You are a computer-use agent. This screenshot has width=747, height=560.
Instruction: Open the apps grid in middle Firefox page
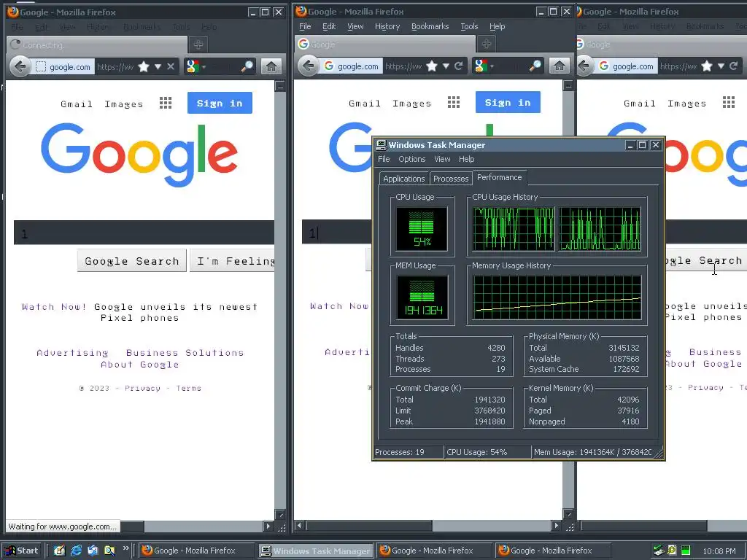point(454,102)
